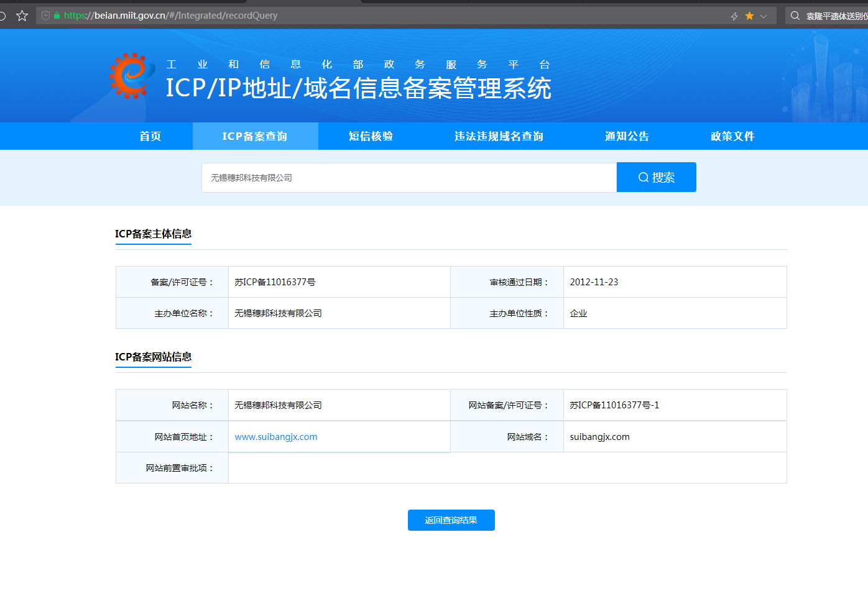Click the shield security icon in address bar
This screenshot has width=868, height=614.
46,16
